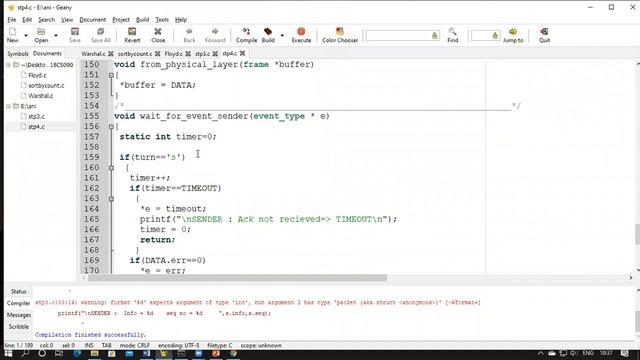Viewport: 640px width, 360px height.
Task: Collapse the code fold marker at line 163
Action: pyautogui.click(x=111, y=199)
